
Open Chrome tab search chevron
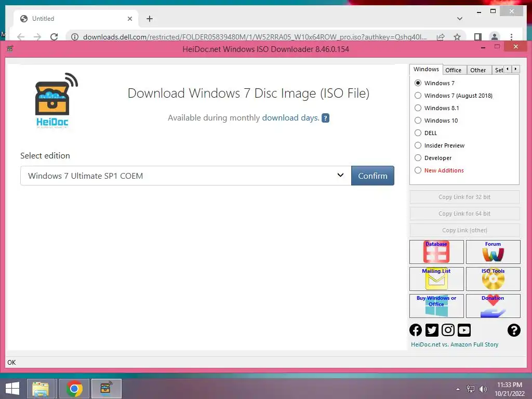click(x=459, y=19)
